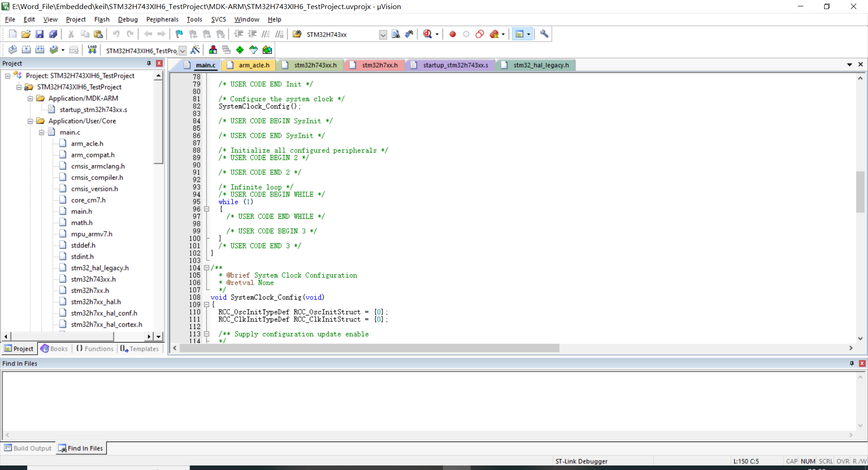Click the Select Software Packs icon
This screenshot has height=470, width=868.
pyautogui.click(x=254, y=50)
